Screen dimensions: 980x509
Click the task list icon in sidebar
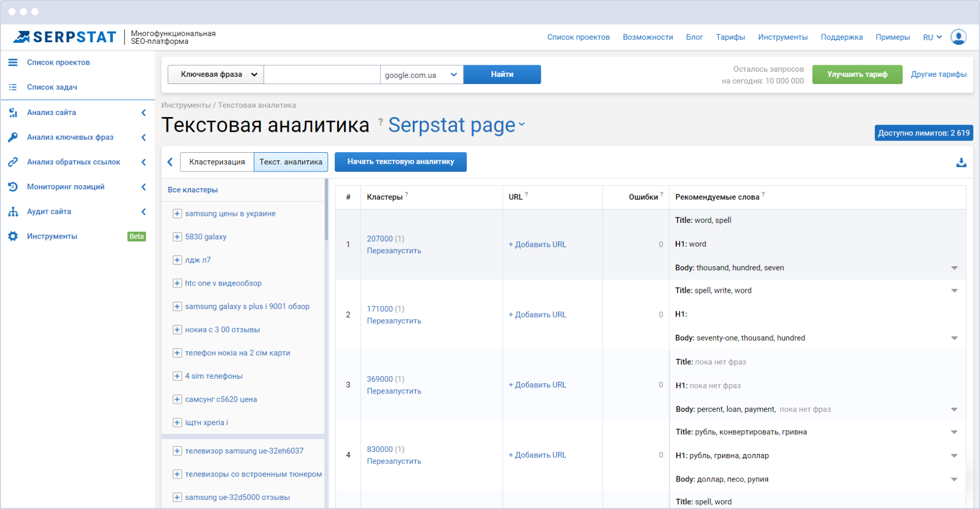point(13,87)
